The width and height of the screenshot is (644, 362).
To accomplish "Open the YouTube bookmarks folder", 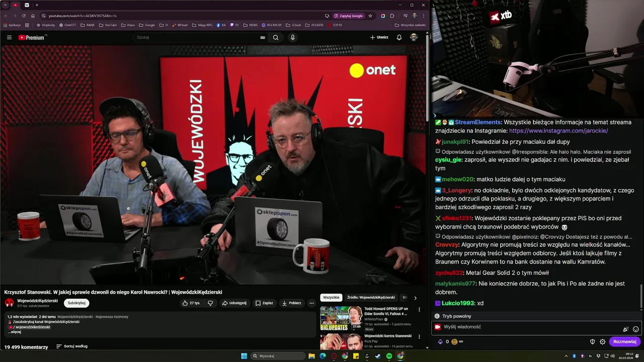I will 108,25.
